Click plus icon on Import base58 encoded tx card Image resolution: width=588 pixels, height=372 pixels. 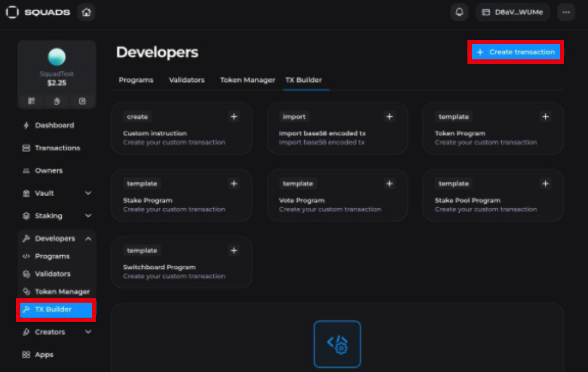[x=389, y=117]
